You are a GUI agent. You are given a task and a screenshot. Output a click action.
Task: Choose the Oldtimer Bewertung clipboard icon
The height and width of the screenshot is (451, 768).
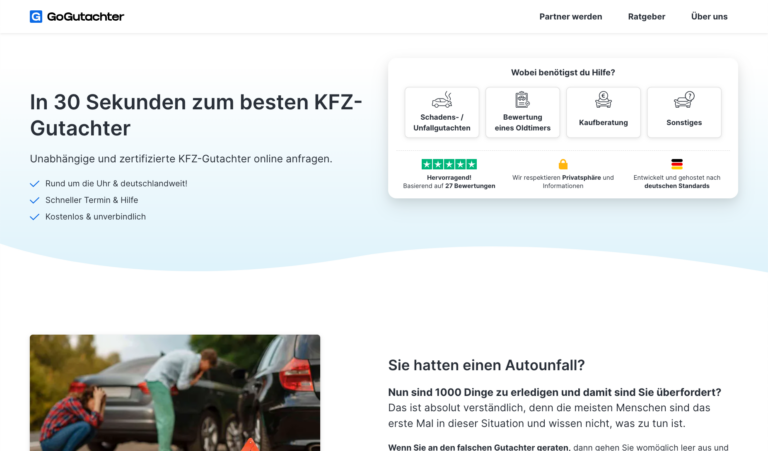pos(522,100)
